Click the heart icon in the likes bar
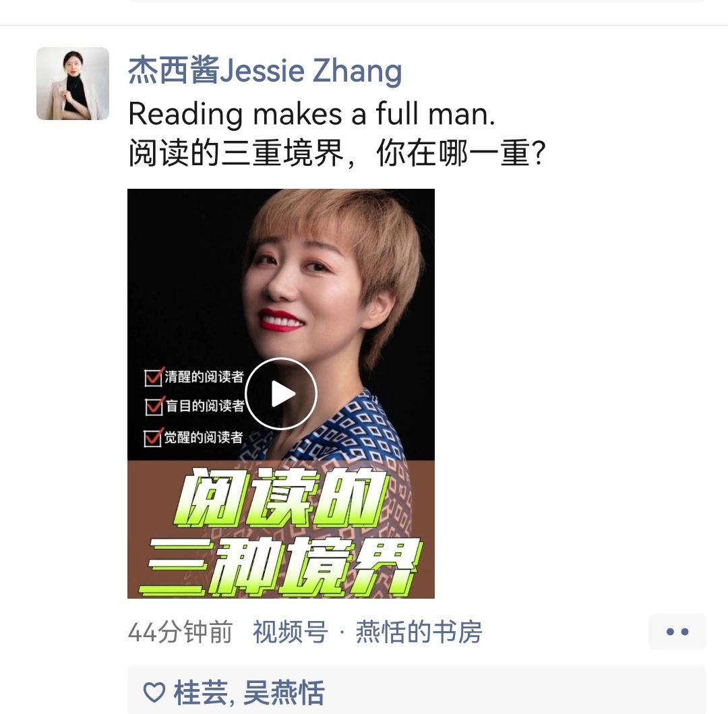The width and height of the screenshot is (728, 714). (154, 692)
